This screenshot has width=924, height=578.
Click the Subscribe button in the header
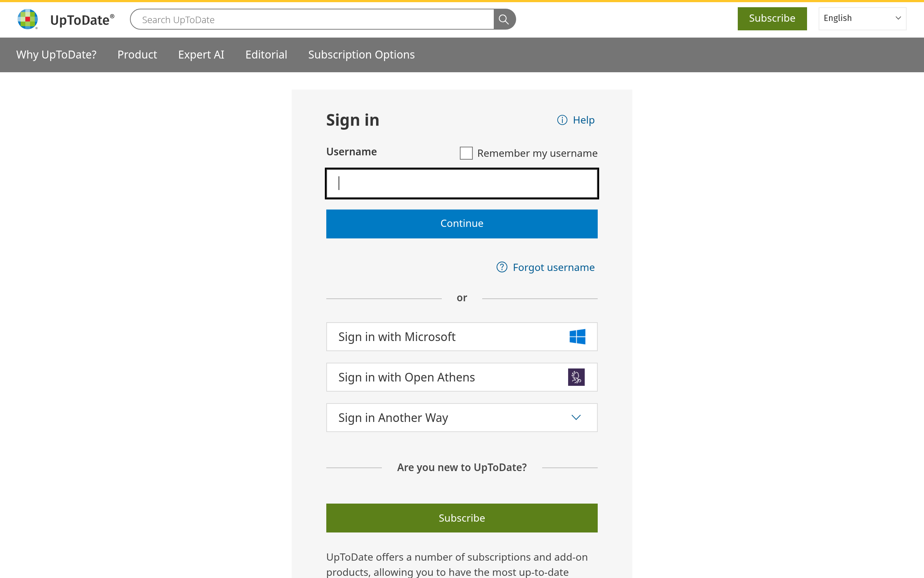click(772, 18)
